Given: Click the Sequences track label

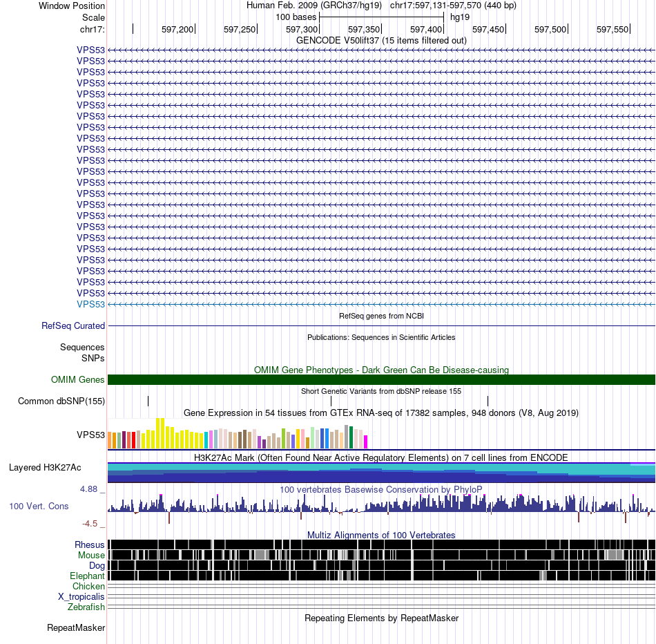Looking at the screenshot, I should [82, 347].
